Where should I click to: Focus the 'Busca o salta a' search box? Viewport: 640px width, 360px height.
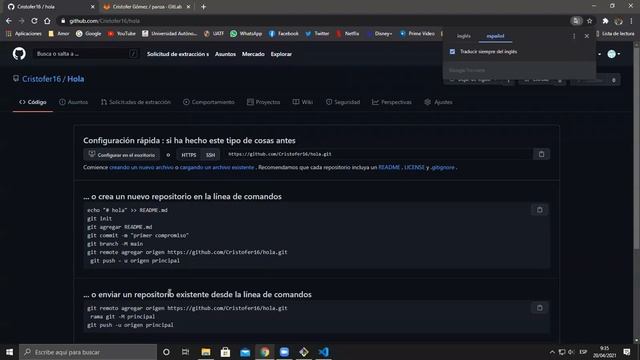(87, 54)
